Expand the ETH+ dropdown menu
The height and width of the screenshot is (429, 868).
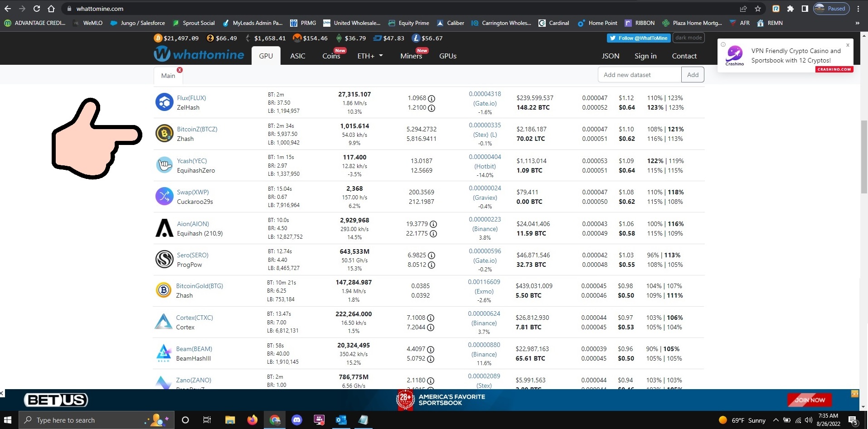click(x=370, y=56)
